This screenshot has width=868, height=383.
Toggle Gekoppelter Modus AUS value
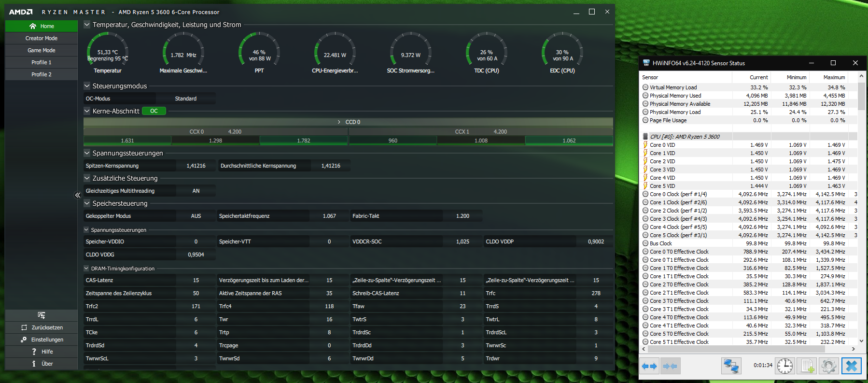196,216
